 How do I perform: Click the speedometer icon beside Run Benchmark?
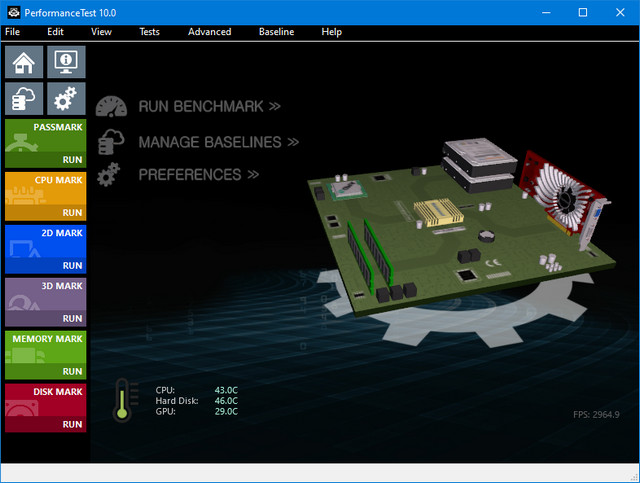tap(112, 107)
